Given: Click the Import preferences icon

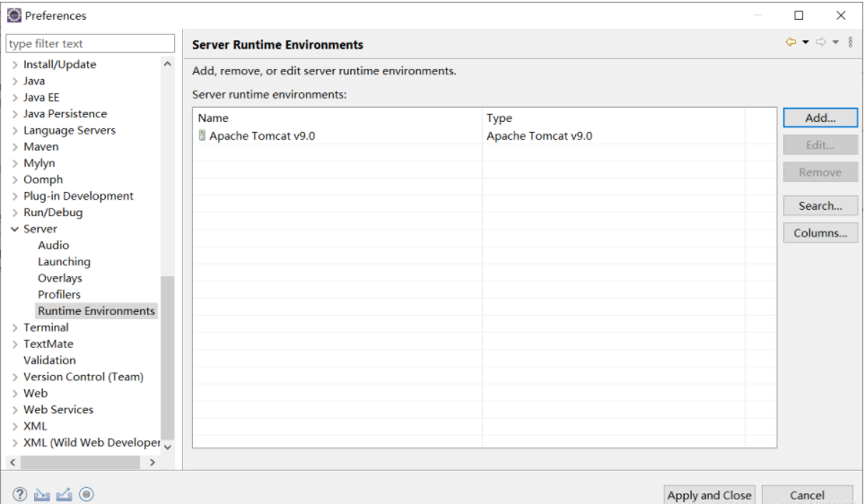Looking at the screenshot, I should tap(41, 494).
